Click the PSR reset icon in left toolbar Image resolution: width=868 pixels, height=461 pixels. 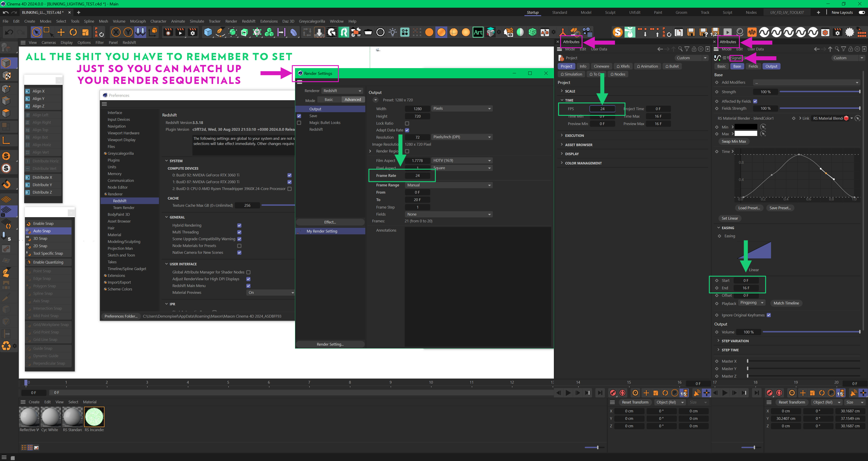(x=99, y=32)
